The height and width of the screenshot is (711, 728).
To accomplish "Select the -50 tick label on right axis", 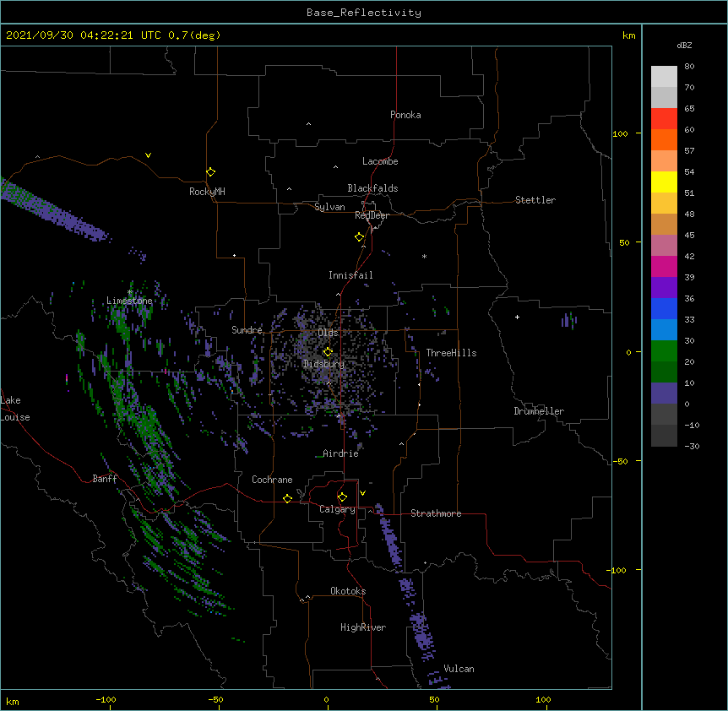I will [x=621, y=461].
